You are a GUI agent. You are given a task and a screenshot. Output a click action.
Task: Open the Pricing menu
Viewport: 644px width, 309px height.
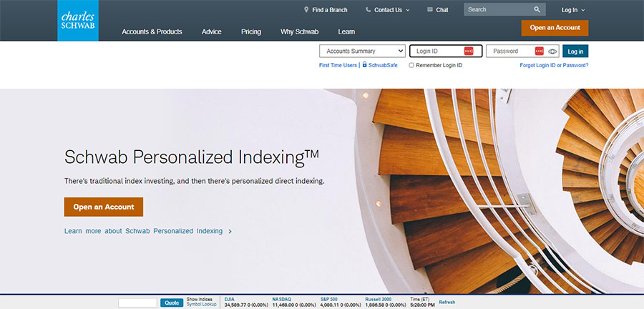(x=251, y=31)
